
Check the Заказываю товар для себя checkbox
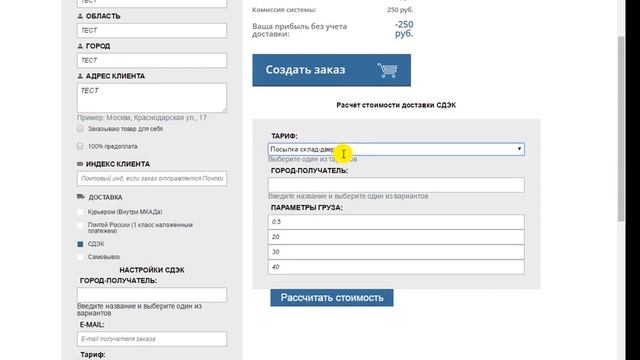click(x=80, y=129)
